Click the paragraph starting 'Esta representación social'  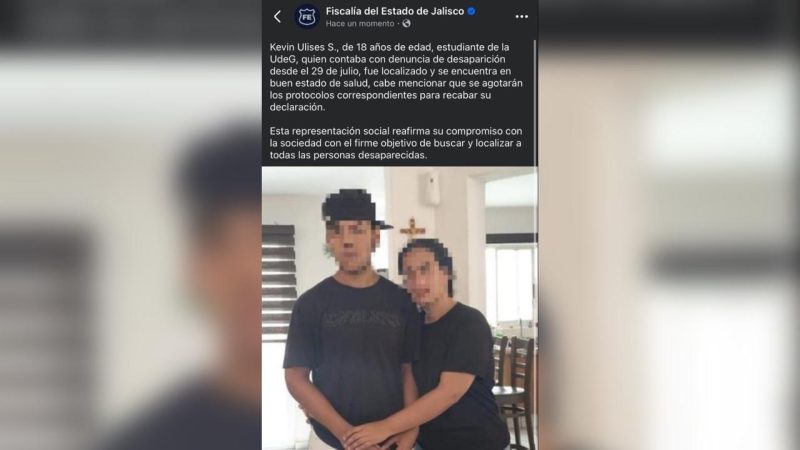[396, 143]
